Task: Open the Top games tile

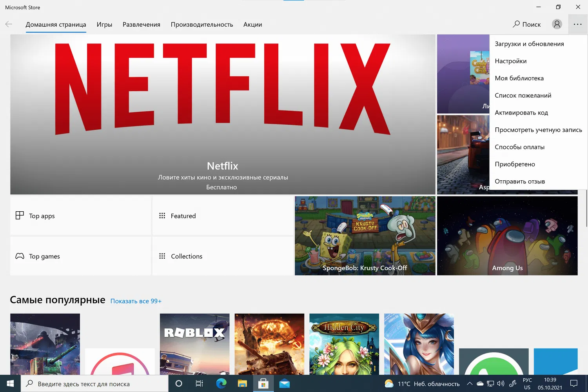Action: point(80,256)
